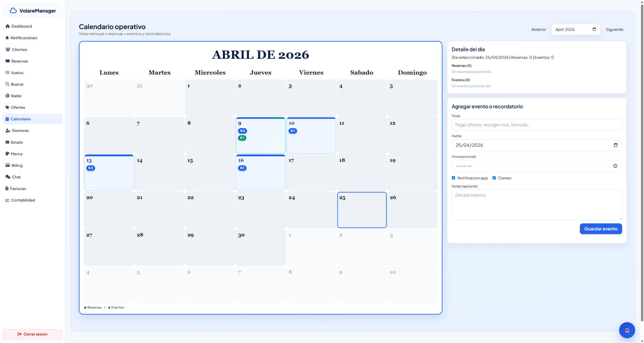644x343 pixels.
Task: Click the Emails envelope icon
Action: 7,142
